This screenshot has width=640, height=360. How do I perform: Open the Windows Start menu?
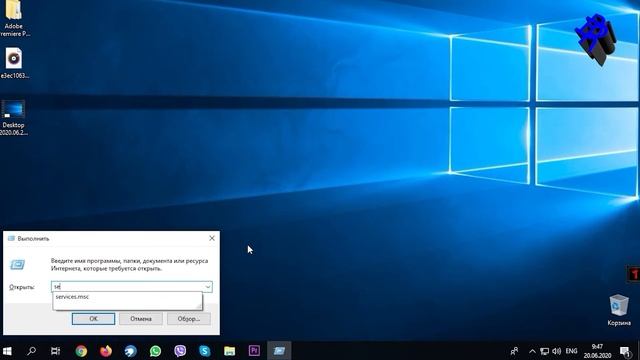point(7,351)
